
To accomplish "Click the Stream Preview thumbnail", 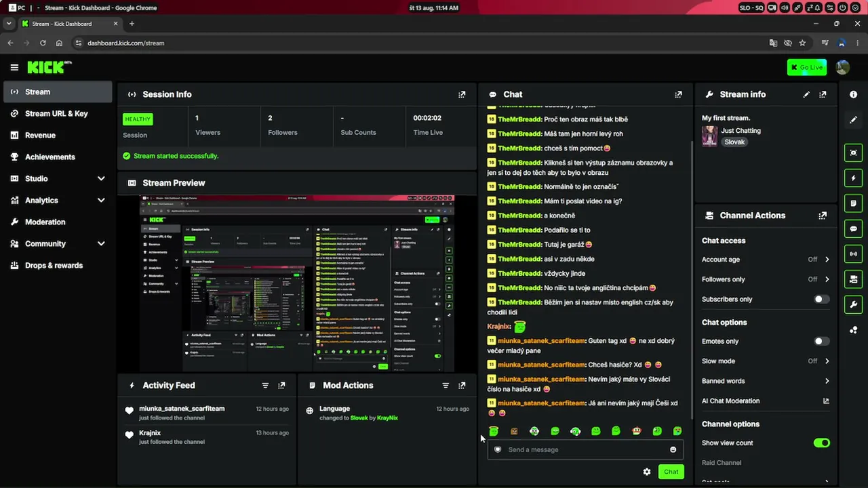I will point(297,283).
